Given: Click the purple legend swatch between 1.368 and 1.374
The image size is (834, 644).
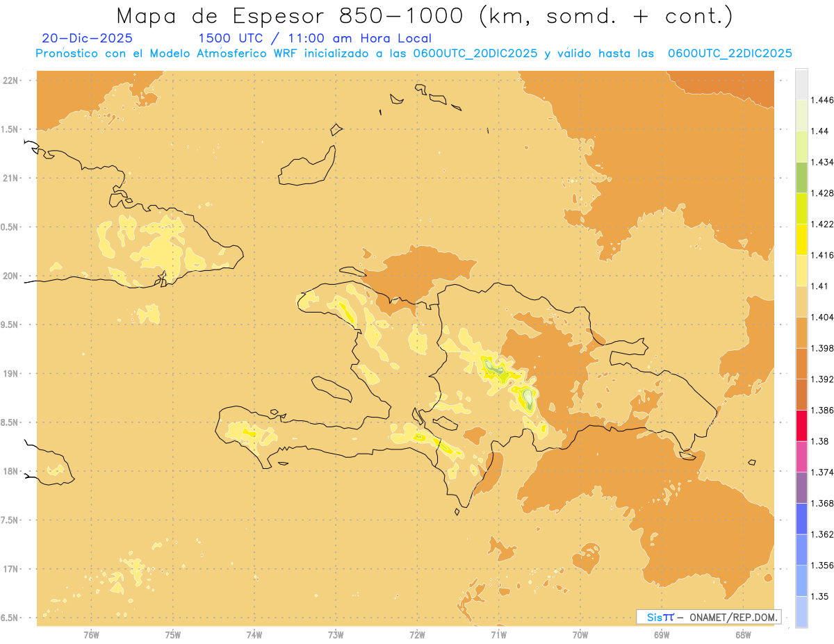Looking at the screenshot, I should (x=801, y=488).
